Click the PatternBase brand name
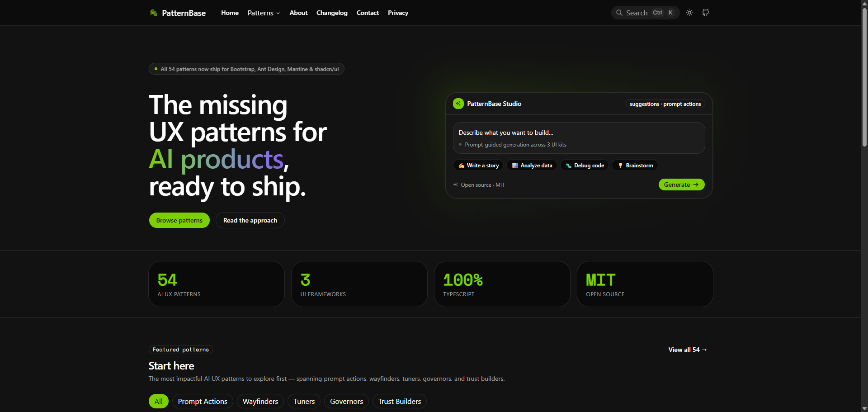This screenshot has width=868, height=412. [x=184, y=13]
